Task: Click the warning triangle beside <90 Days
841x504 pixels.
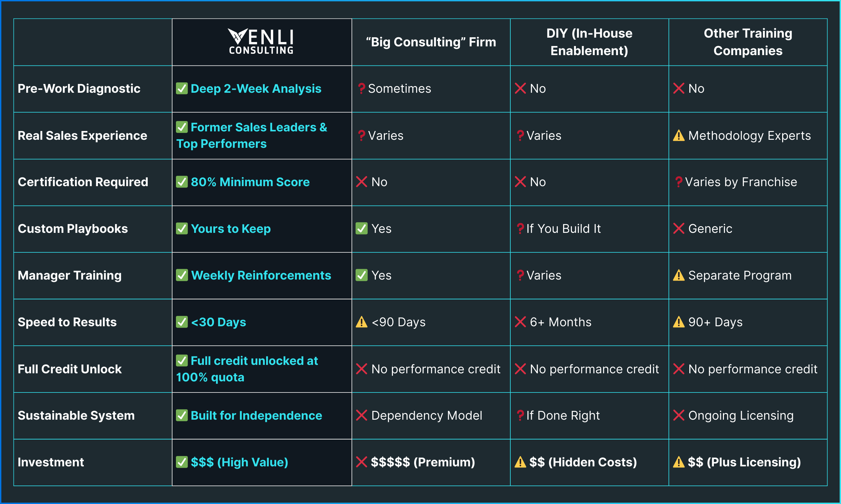Action: pos(361,322)
